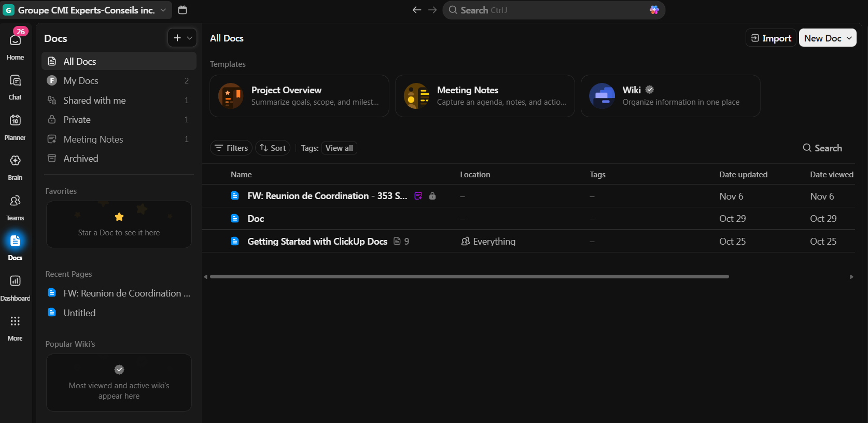Image resolution: width=868 pixels, height=423 pixels.
Task: Open the Dashboard icon
Action: (x=15, y=281)
